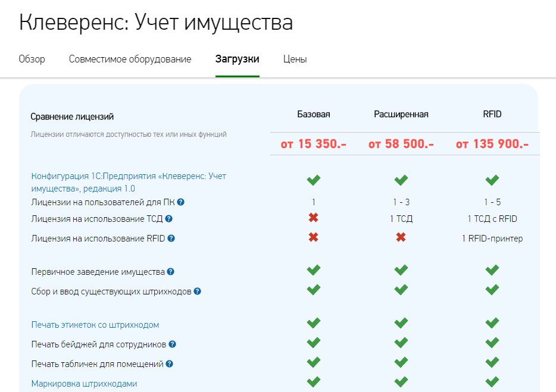Click the Базовая checkmark for Конфигурация 1С:Предприятия
Image resolution: width=556 pixels, height=392 pixels.
[314, 180]
